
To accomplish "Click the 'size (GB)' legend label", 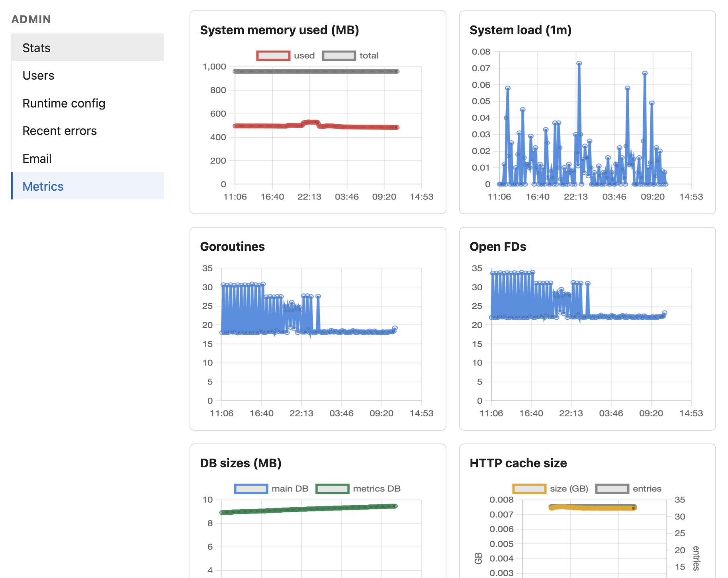I will [569, 489].
